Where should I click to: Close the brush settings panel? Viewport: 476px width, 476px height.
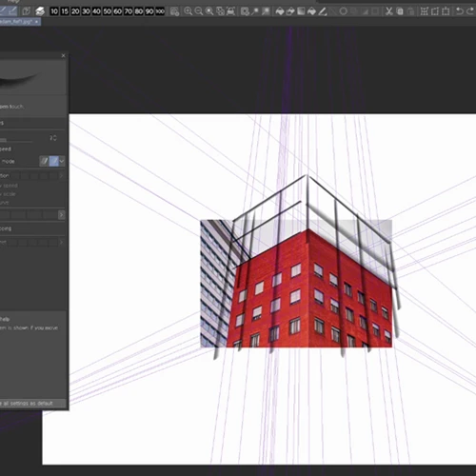click(x=63, y=55)
